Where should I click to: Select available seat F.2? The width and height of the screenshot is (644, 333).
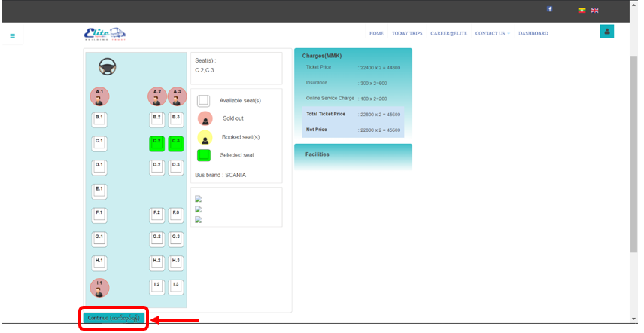click(x=156, y=215)
